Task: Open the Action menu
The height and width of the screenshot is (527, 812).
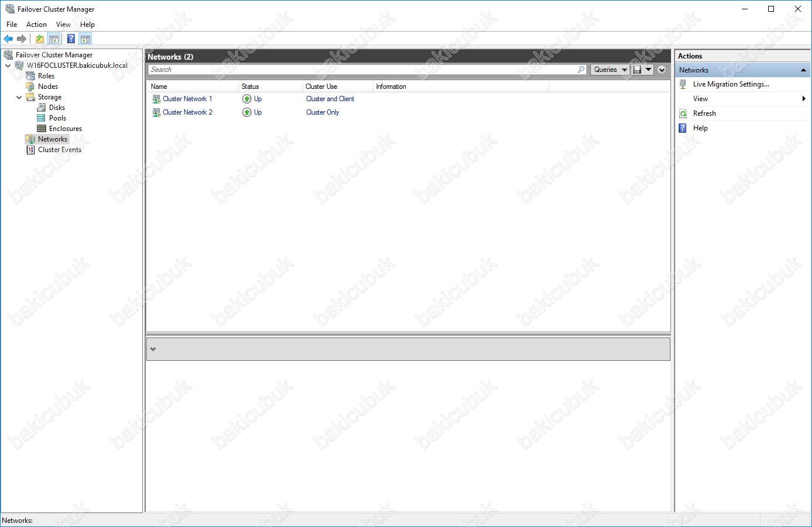Action: coord(36,25)
